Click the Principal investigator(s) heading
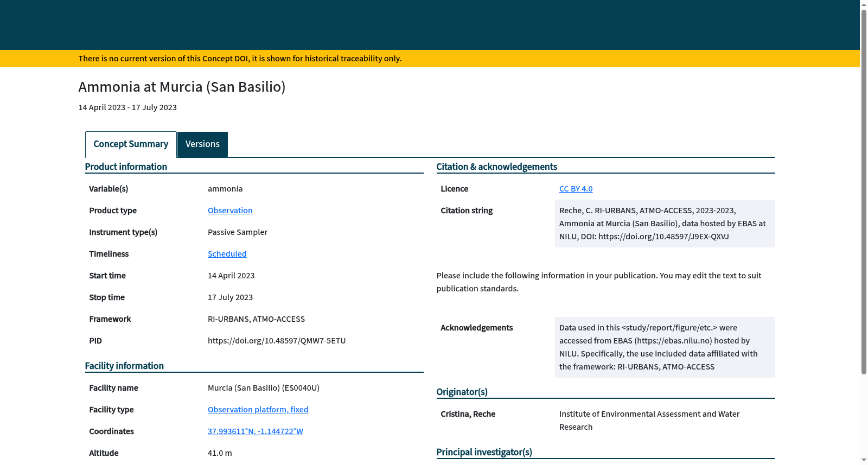 tap(484, 452)
